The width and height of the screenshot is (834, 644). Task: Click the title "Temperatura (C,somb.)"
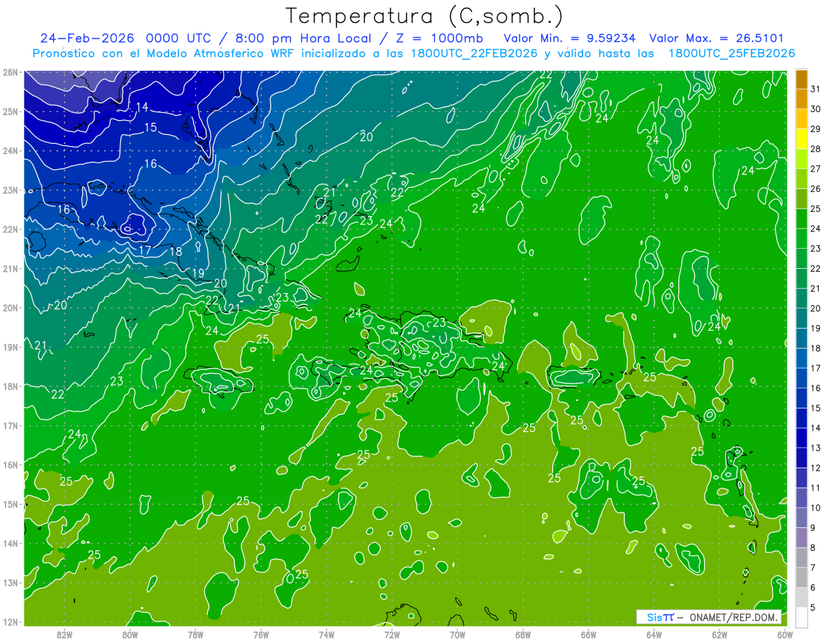(x=425, y=16)
